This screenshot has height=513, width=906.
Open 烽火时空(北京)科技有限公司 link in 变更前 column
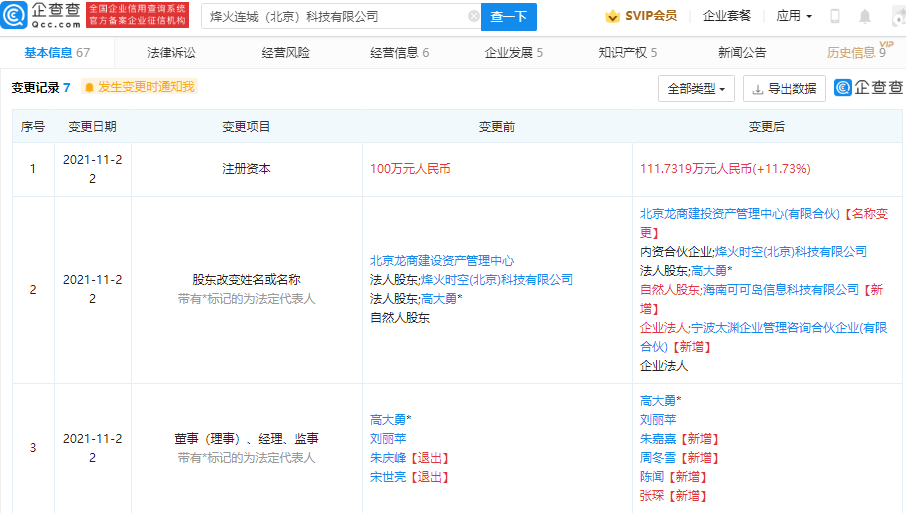click(x=497, y=280)
